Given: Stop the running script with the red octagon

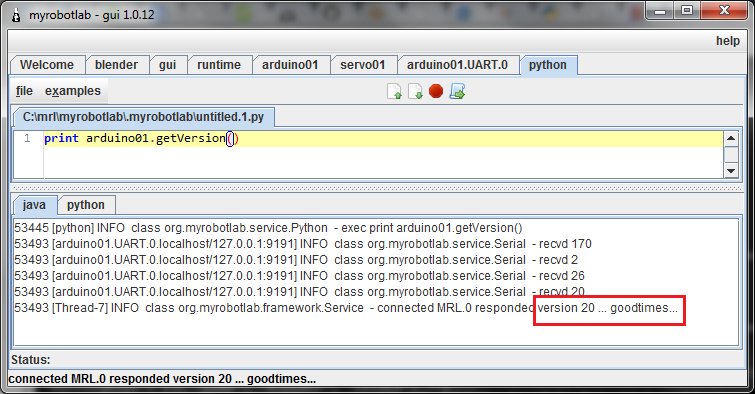Looking at the screenshot, I should point(436,91).
